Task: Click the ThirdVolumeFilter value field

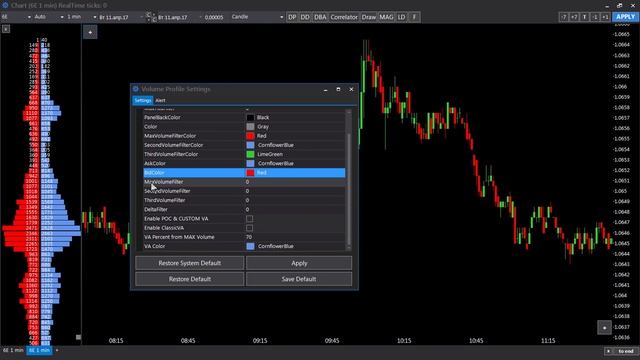Action: click(295, 200)
